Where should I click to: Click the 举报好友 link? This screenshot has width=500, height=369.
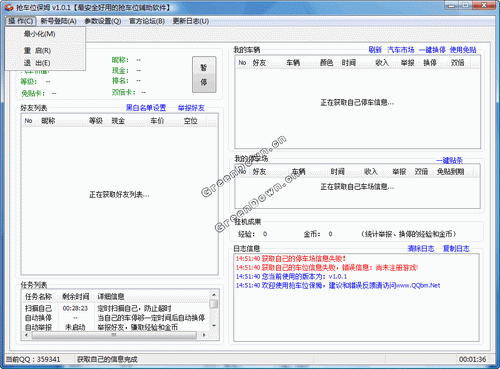click(191, 108)
